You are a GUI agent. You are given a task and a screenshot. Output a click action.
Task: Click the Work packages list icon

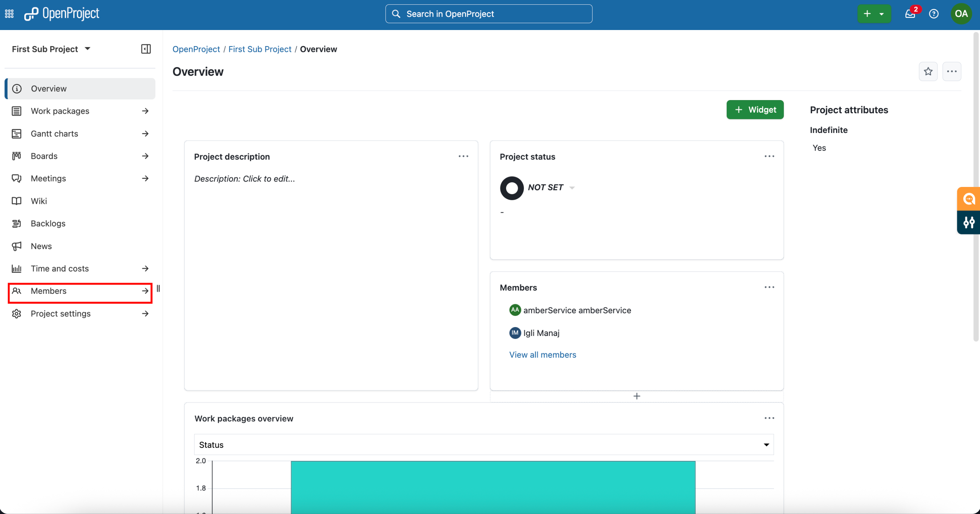point(16,111)
